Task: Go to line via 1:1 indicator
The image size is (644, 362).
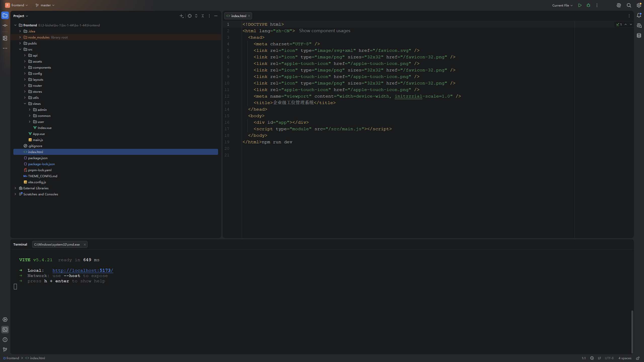Action: click(584, 358)
